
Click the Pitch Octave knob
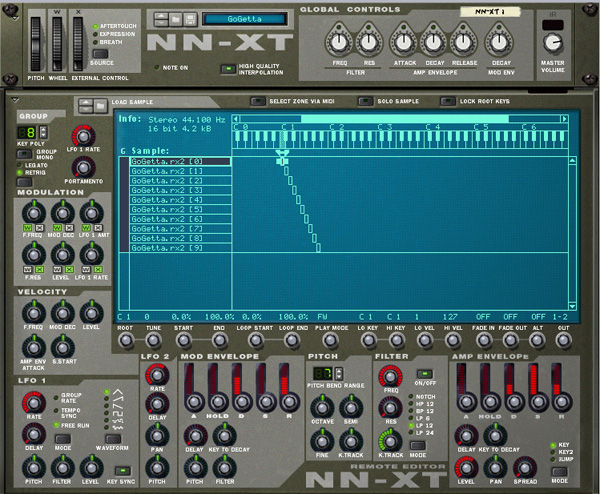322,408
